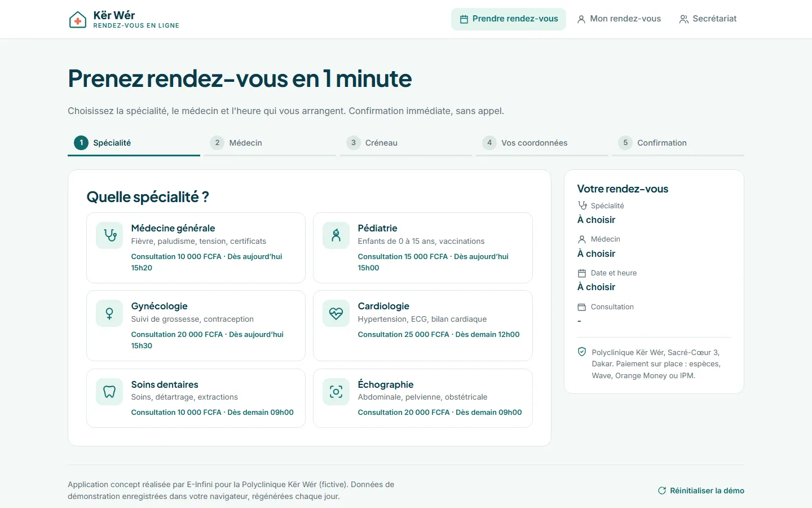This screenshot has height=508, width=812.
Task: Click the "Quelle spécialité ?" heading
Action: point(148,197)
